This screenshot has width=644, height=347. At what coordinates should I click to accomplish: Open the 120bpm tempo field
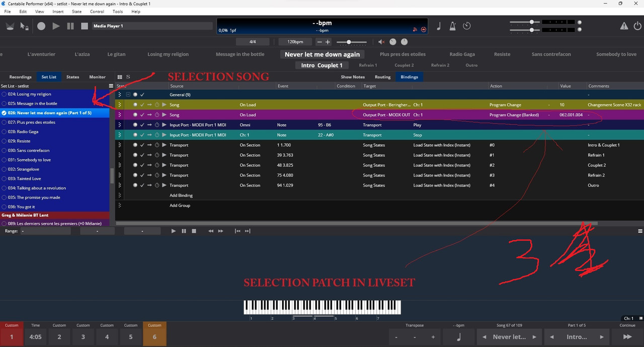(x=295, y=42)
